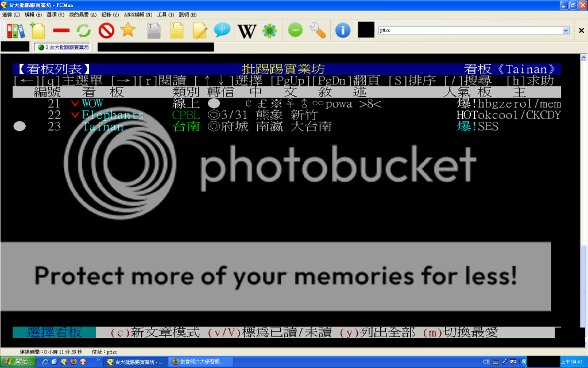Click the Windows 開始 Start button
The width and height of the screenshot is (588, 368).
click(x=18, y=362)
